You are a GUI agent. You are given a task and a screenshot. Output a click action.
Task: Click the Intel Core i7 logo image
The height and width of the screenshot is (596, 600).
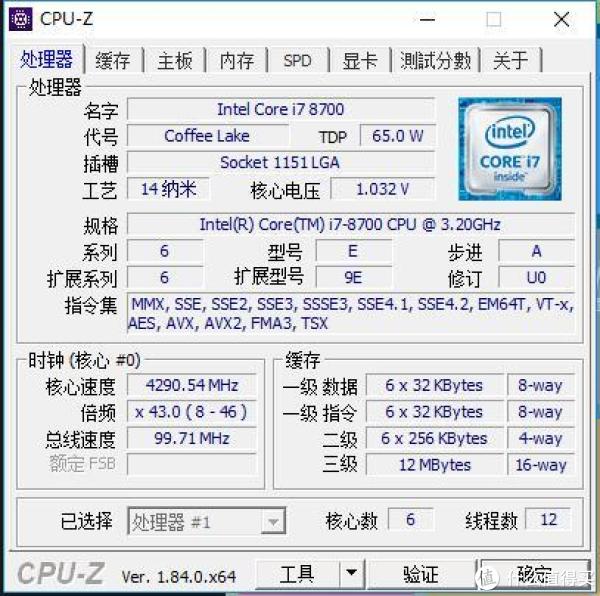[510, 149]
